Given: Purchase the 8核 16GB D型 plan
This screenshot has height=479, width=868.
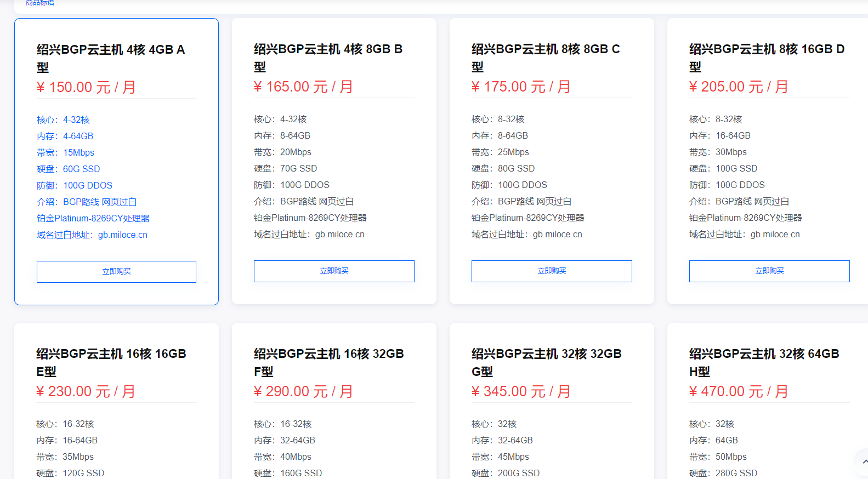Looking at the screenshot, I should pos(769,271).
